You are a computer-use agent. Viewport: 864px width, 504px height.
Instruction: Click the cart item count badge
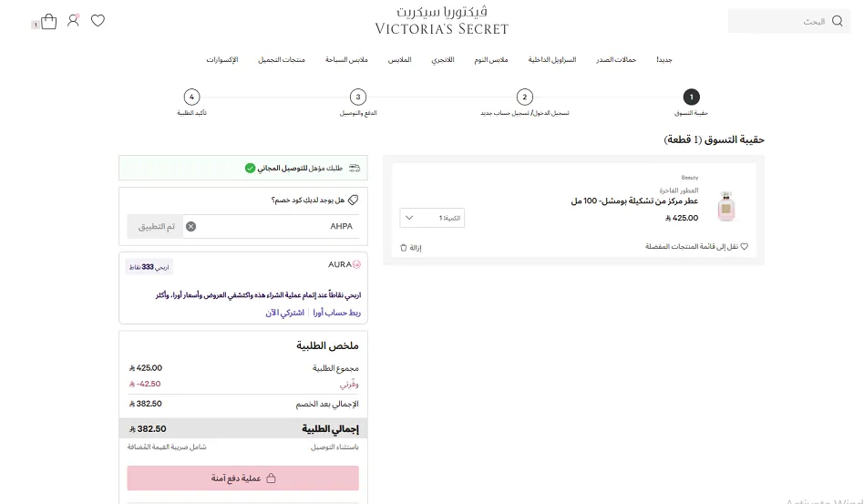36,25
